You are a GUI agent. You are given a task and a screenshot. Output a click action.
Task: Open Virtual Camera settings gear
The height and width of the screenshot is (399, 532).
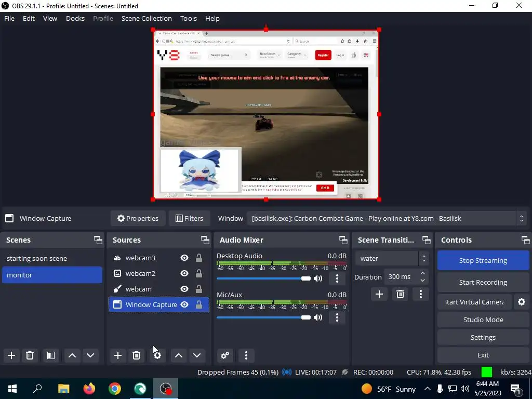point(522,302)
